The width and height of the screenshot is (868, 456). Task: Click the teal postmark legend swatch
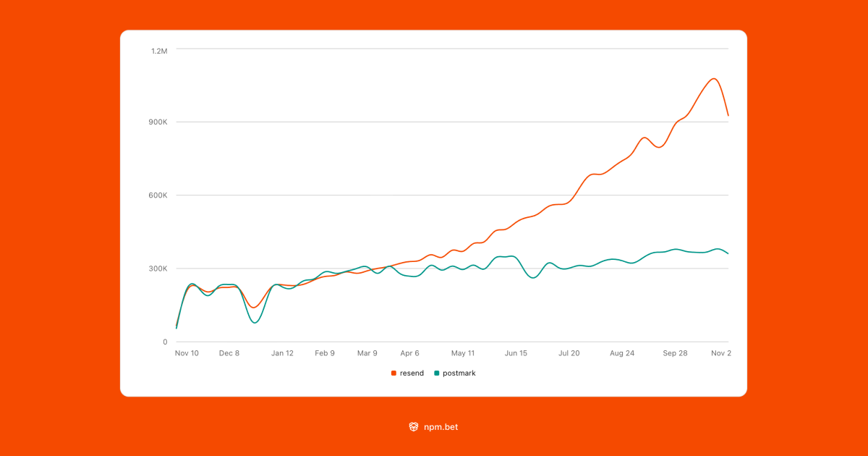[x=436, y=373]
